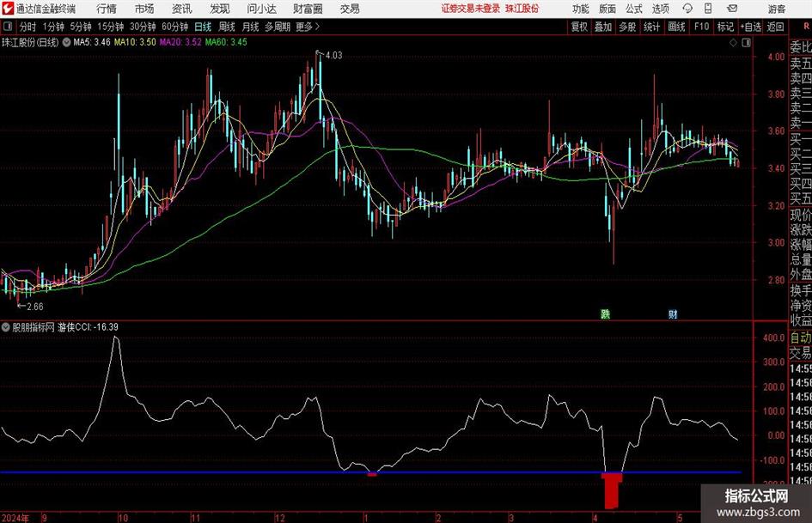Viewport: 812px width, 523px height.
Task: Click the mobile phone icon
Action: tap(708, 9)
